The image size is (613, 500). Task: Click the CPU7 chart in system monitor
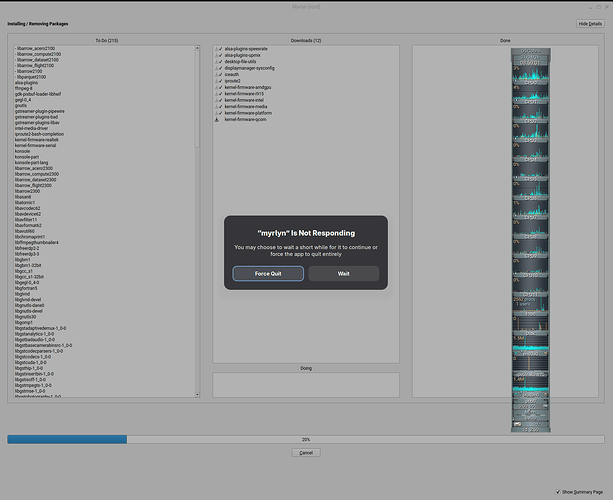(x=531, y=210)
